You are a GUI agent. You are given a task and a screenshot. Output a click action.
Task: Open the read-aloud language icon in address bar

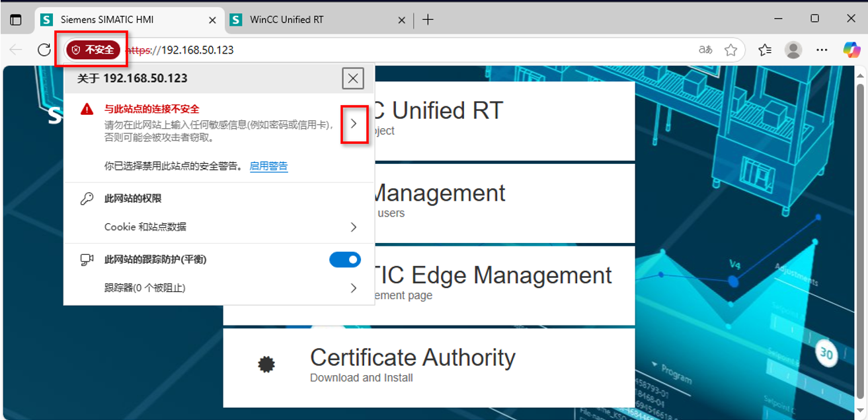(704, 50)
